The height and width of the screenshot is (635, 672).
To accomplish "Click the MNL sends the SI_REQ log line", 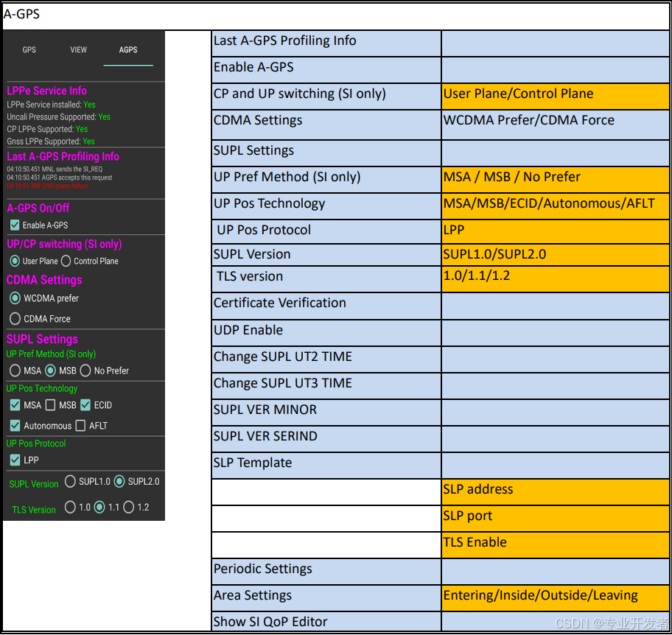I will pyautogui.click(x=55, y=169).
